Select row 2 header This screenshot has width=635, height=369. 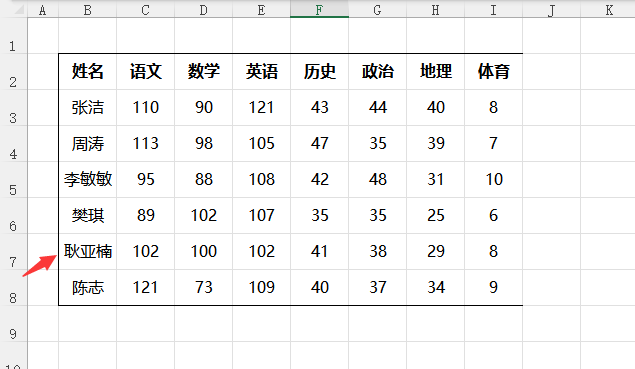point(13,71)
